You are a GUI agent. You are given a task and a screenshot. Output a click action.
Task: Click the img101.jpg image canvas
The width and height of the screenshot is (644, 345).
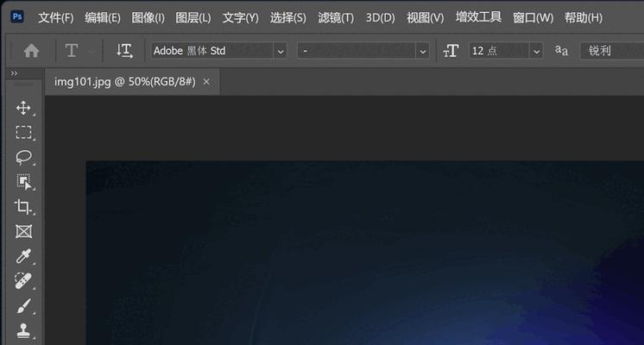pos(364,253)
